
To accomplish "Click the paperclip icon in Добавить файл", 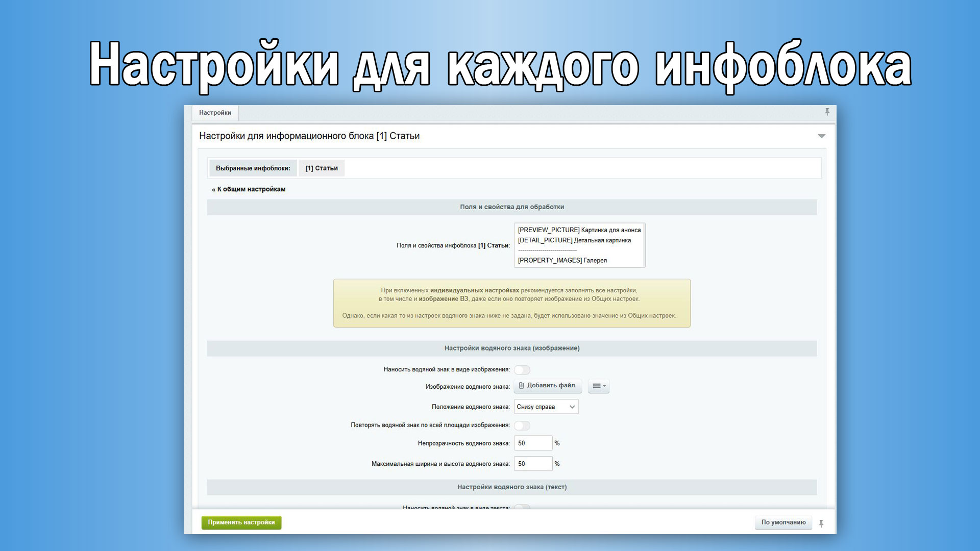I will point(521,386).
